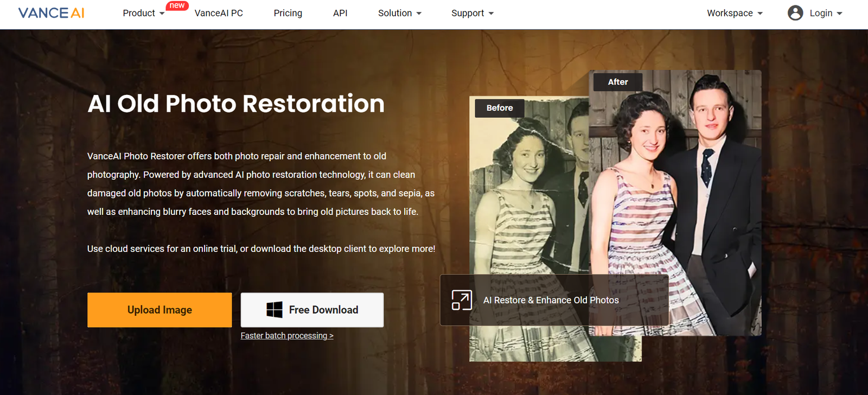The image size is (868, 395).
Task: Follow the "Faster batch processing" link
Action: pyautogui.click(x=287, y=336)
